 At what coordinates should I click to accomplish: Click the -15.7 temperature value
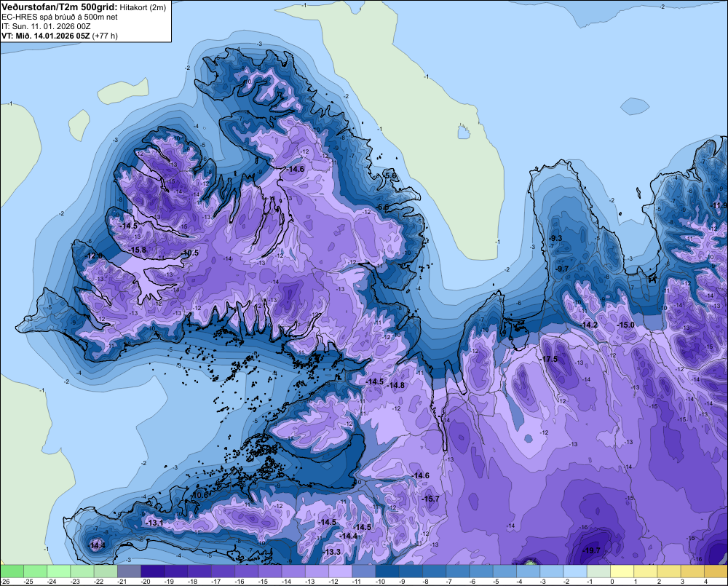[430, 499]
